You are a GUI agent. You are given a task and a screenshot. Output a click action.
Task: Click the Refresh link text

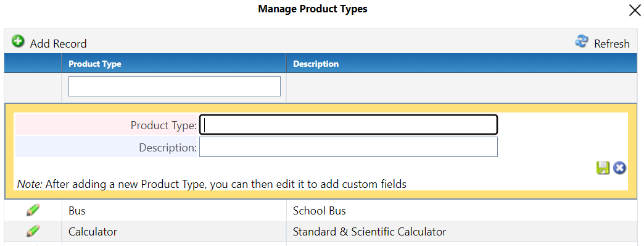pos(612,44)
